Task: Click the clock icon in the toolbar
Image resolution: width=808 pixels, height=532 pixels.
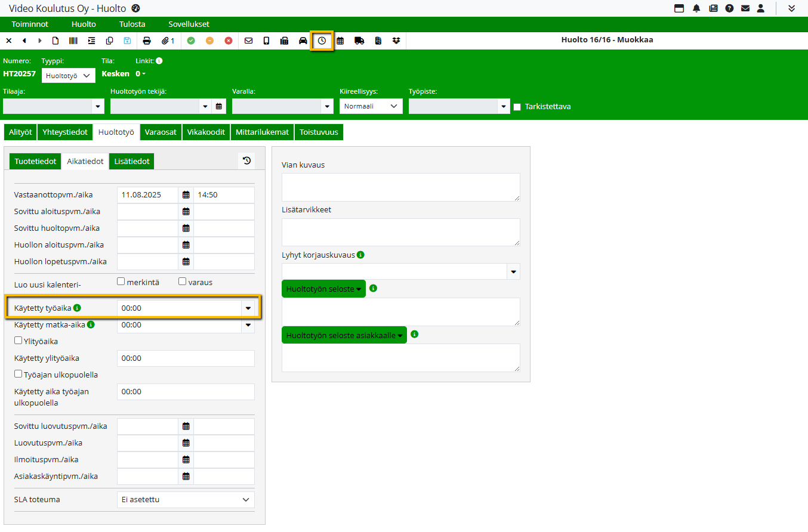Action: pos(322,41)
